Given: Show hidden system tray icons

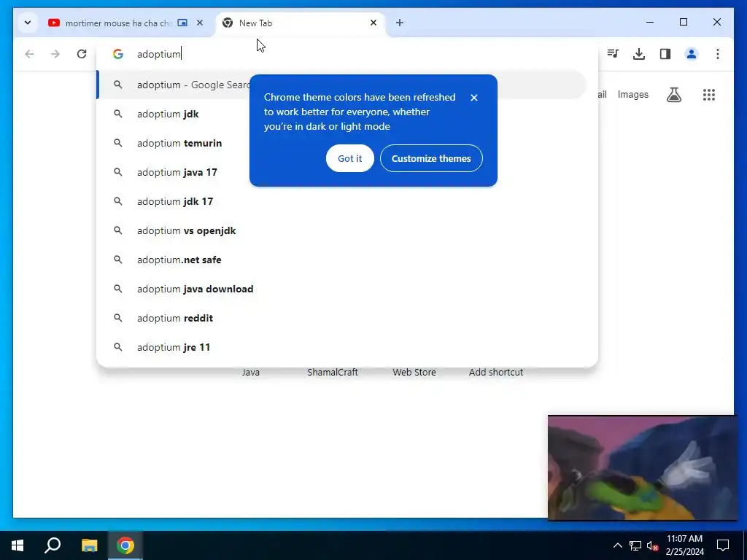Looking at the screenshot, I should click(x=617, y=545).
